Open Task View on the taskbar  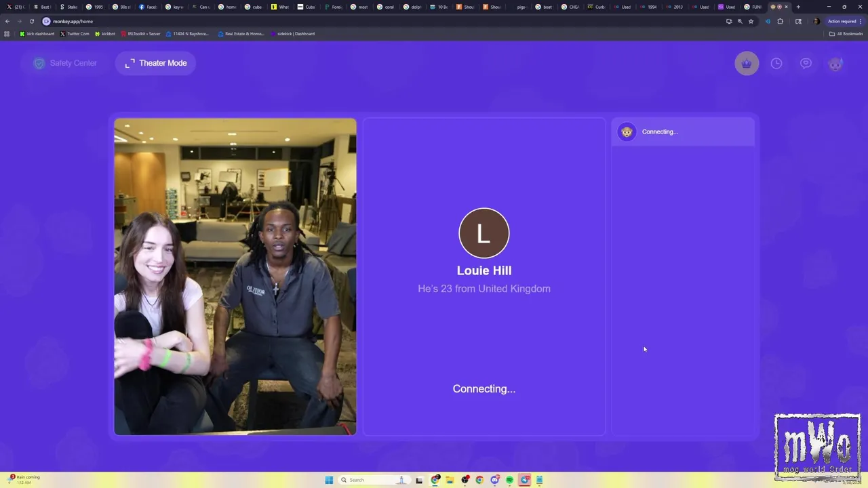pos(419,480)
